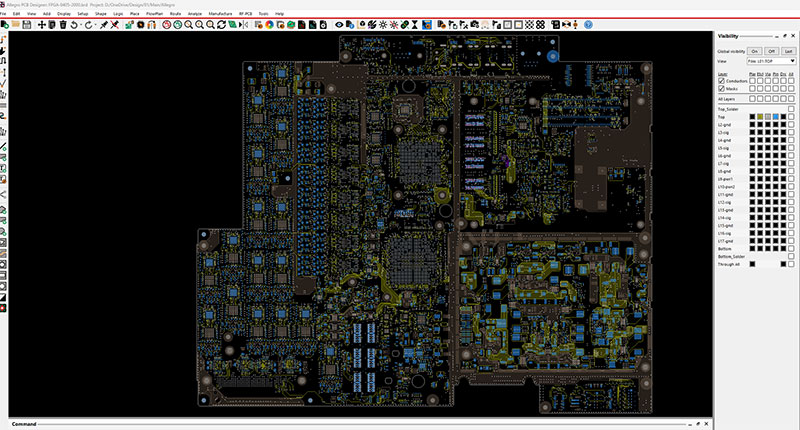Click the Refresh circular arrows icon

point(221,24)
